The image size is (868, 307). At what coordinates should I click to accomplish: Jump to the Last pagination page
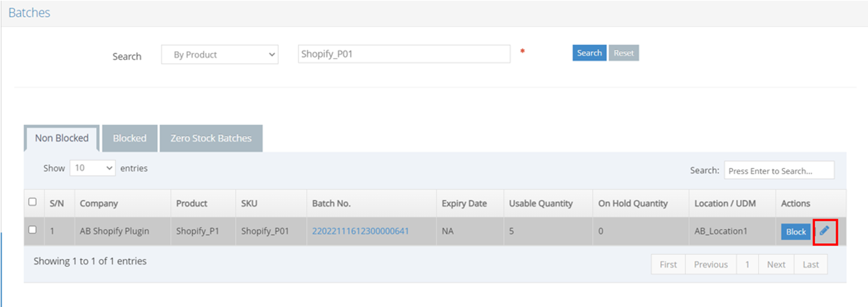(811, 265)
